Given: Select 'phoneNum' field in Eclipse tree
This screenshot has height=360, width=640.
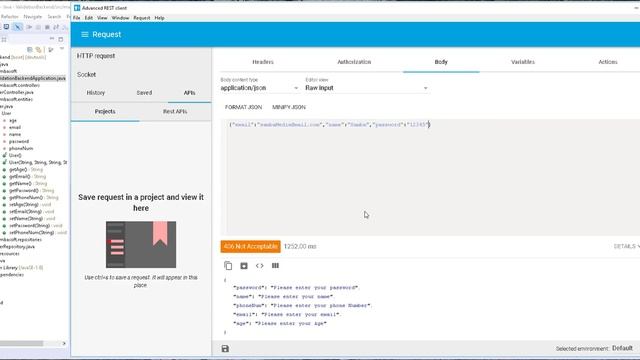Looking at the screenshot, I should pos(21,149).
